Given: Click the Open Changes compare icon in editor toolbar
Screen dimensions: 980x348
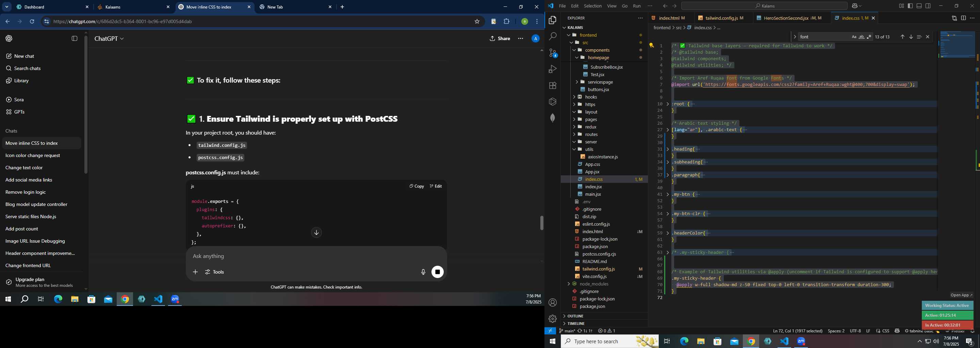Looking at the screenshot, I should coord(954,18).
